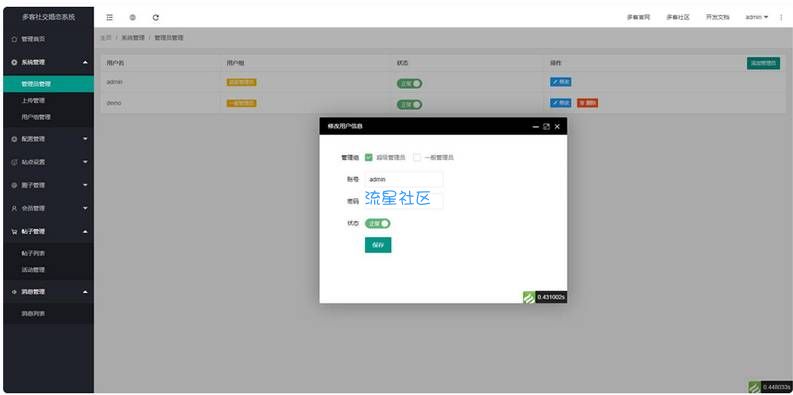Click the 密码 input field
The image size is (793, 395).
click(x=404, y=201)
